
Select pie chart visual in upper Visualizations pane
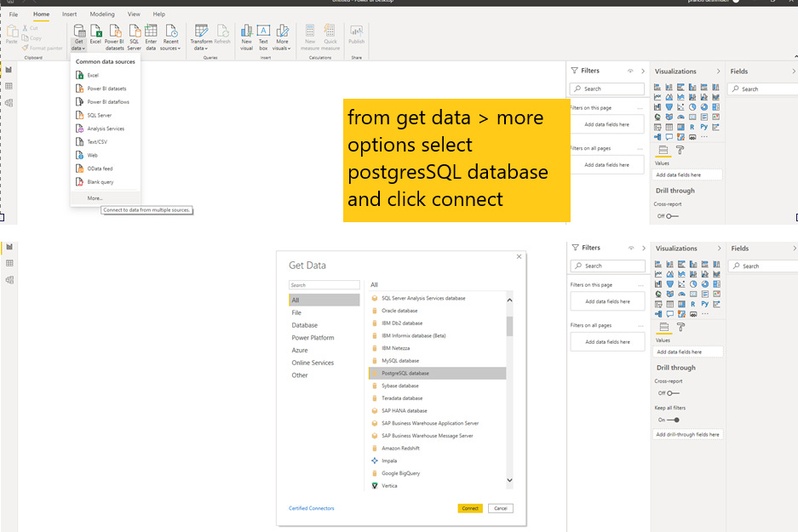click(x=692, y=106)
